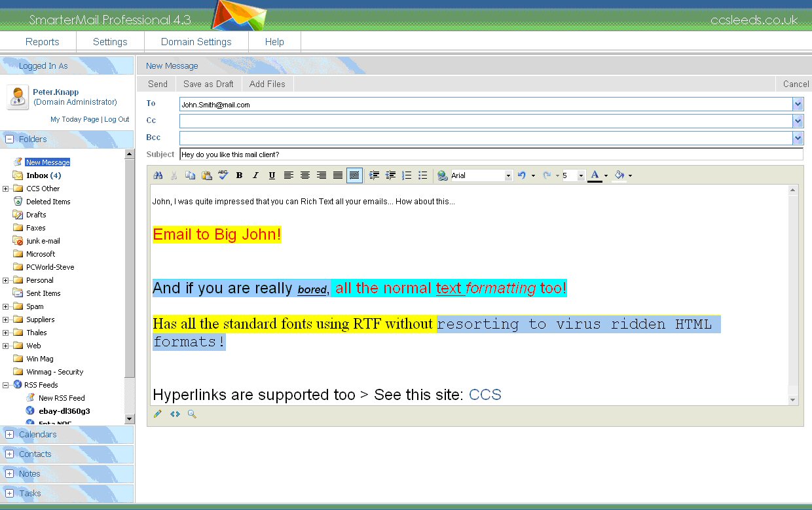Open the Settings menu
The image size is (812, 510).
(x=110, y=42)
